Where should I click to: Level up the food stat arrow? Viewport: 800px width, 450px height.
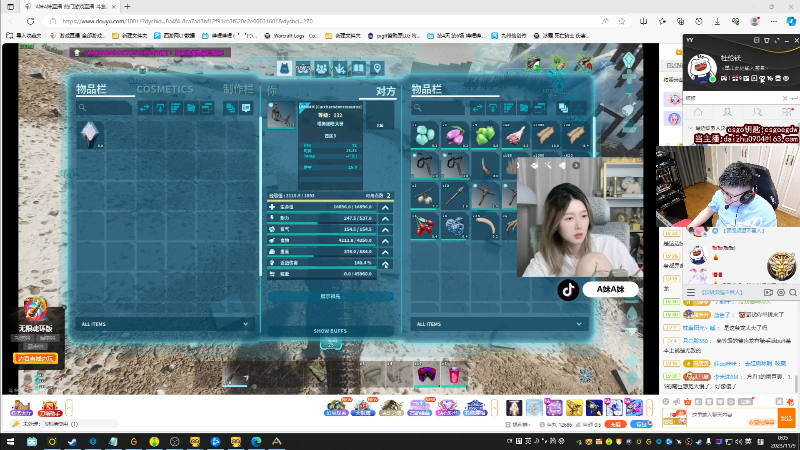385,241
